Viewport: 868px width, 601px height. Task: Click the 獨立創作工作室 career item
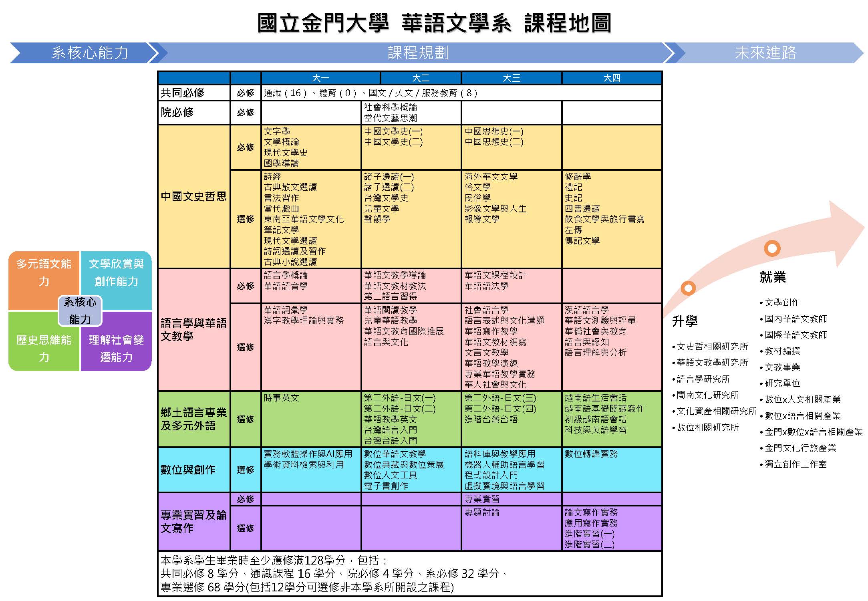[x=793, y=464]
